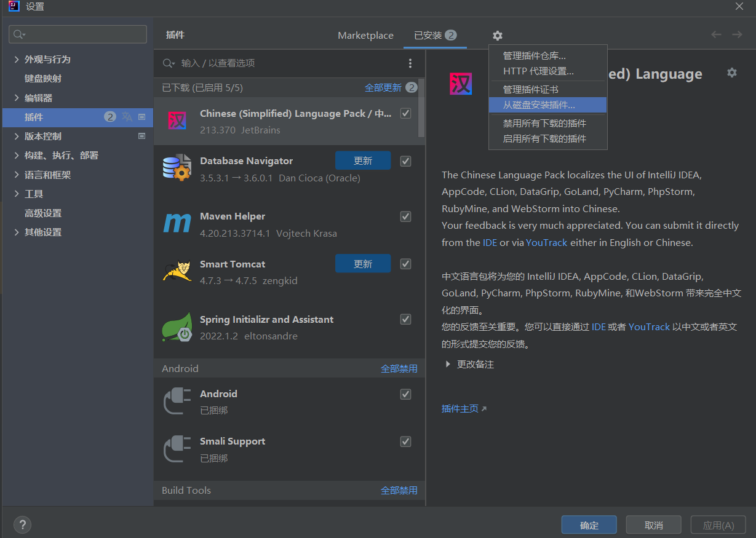
Task: Focus the settings search field
Action: [x=78, y=34]
